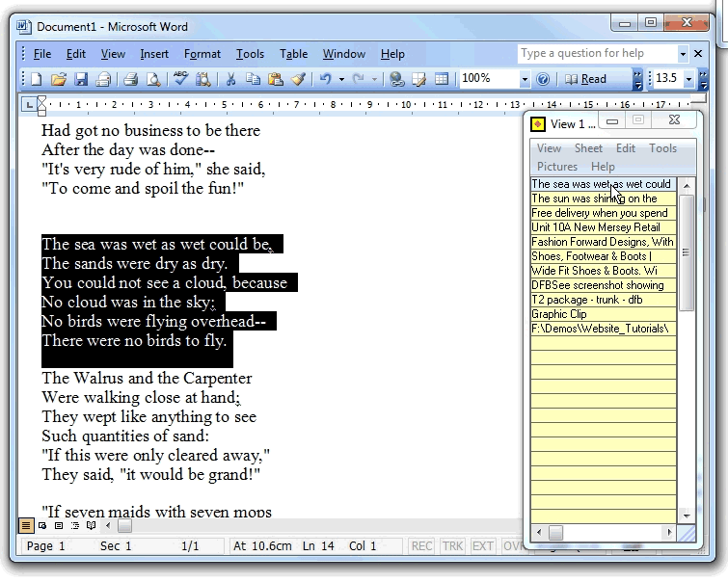
Task: Close the help box with X
Action: [x=698, y=54]
